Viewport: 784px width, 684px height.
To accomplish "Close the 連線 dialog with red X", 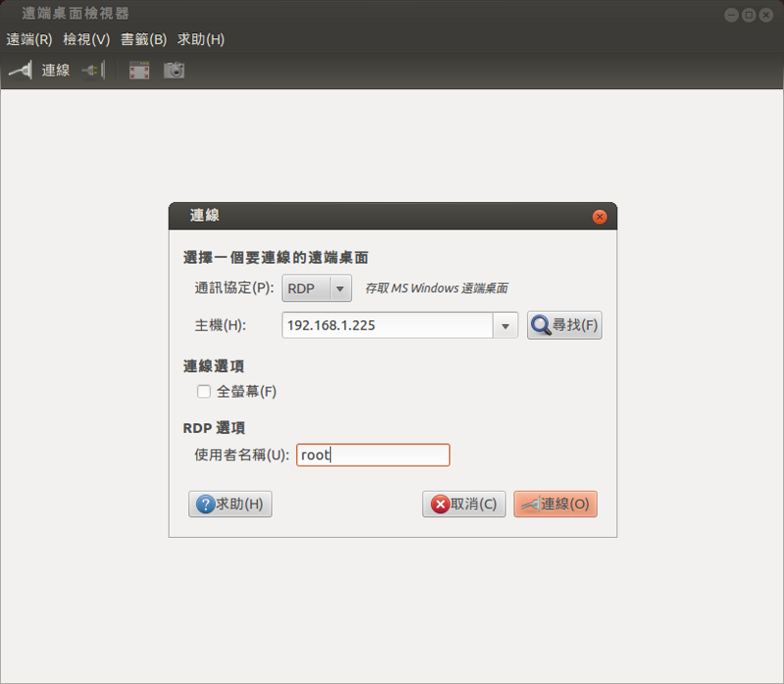I will (600, 217).
